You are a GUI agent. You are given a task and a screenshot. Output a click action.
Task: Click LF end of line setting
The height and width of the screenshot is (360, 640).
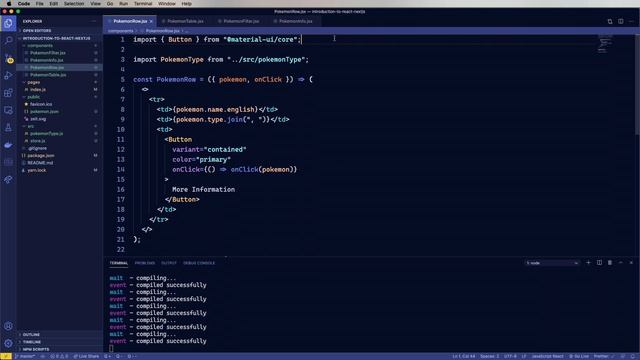[x=524, y=356]
